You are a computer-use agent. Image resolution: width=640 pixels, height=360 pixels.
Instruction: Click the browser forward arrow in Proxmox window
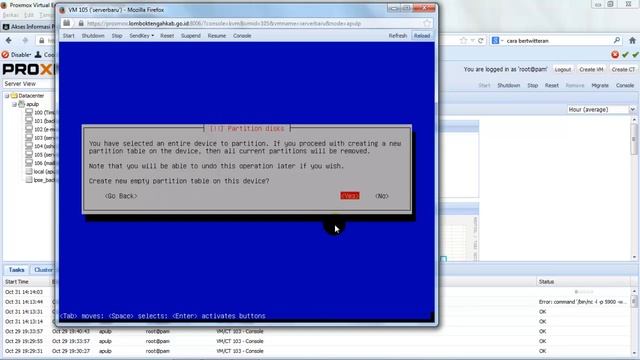(25, 40)
